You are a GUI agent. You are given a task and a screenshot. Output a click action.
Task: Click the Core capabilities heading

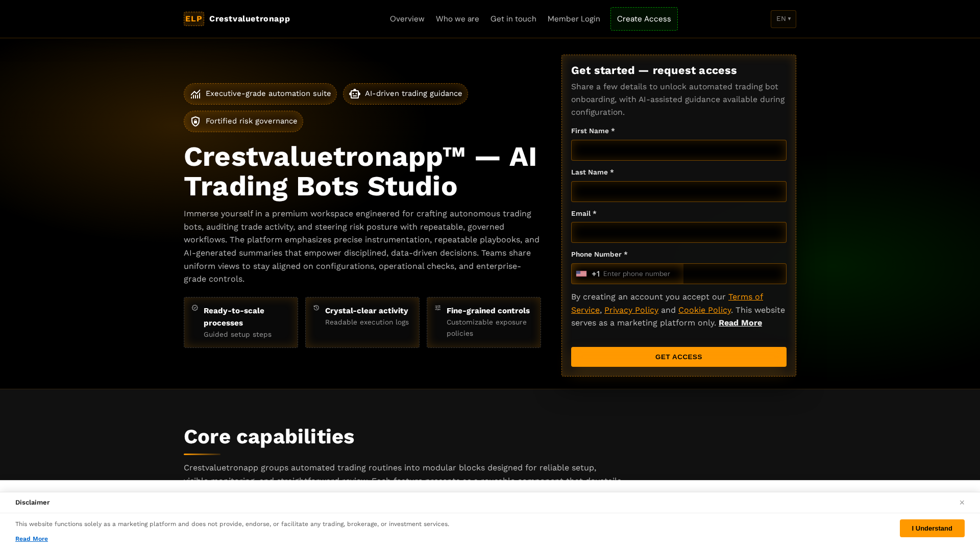[x=269, y=437]
